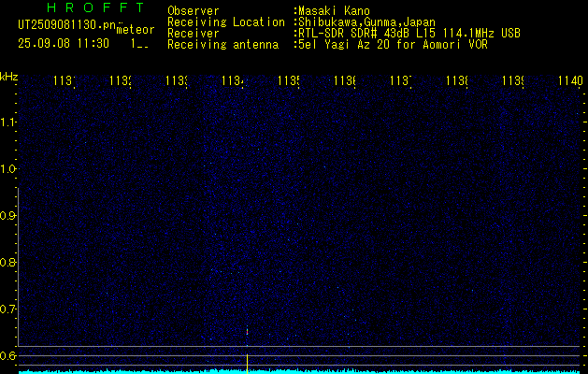Click the 1.1 frequency axis label
Image resolution: width=588 pixels, height=374 pixels.
pyautogui.click(x=7, y=122)
